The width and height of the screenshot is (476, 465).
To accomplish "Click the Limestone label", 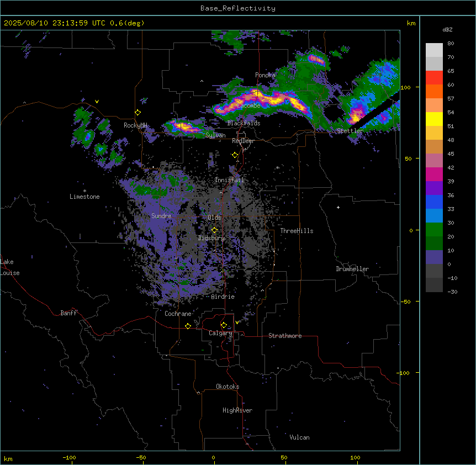I will (84, 197).
